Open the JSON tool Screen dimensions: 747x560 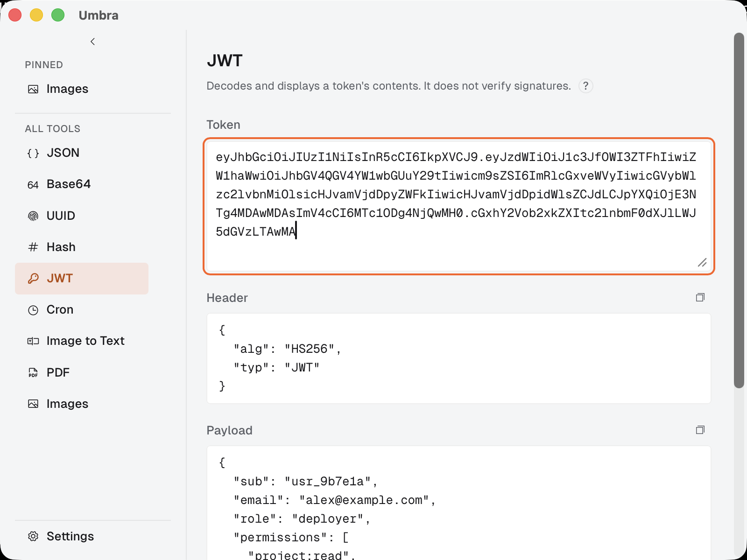[x=82, y=153]
